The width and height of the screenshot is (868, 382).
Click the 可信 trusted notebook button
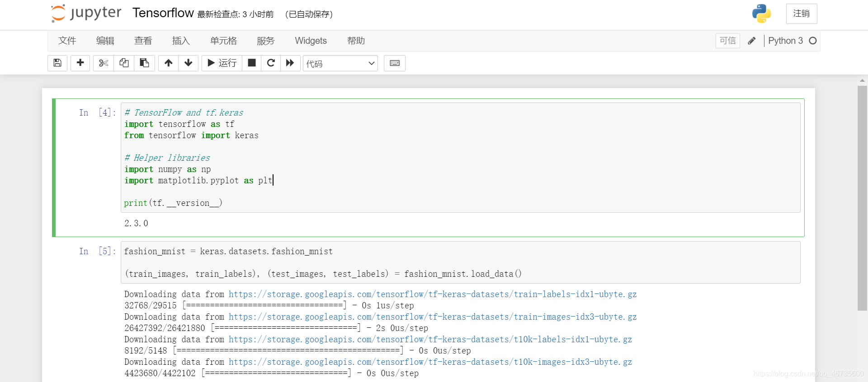click(x=728, y=41)
